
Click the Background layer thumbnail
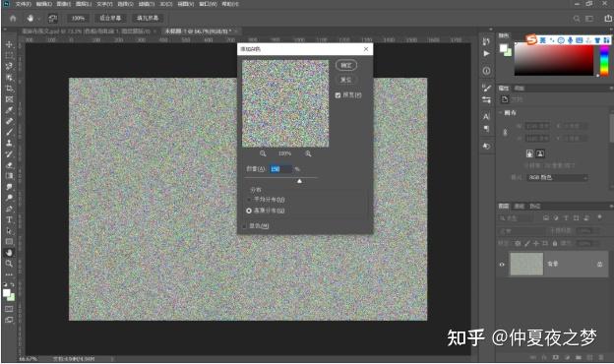point(526,265)
